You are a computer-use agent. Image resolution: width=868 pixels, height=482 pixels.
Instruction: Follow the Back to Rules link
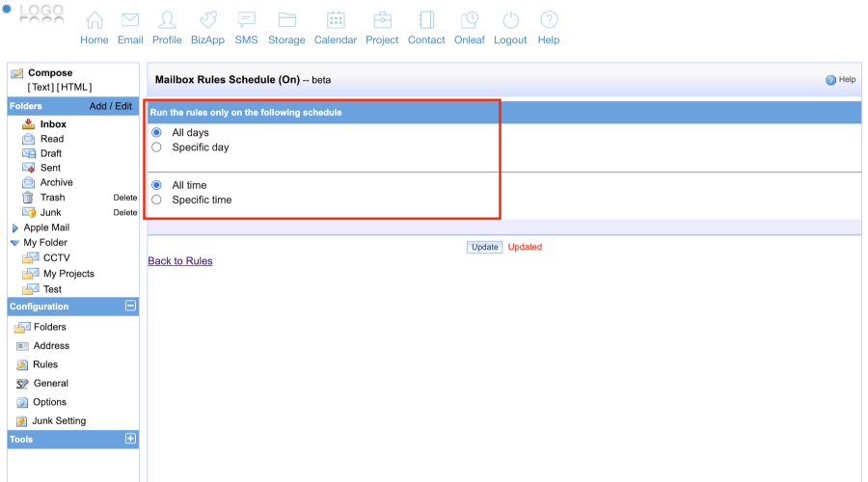coord(180,261)
